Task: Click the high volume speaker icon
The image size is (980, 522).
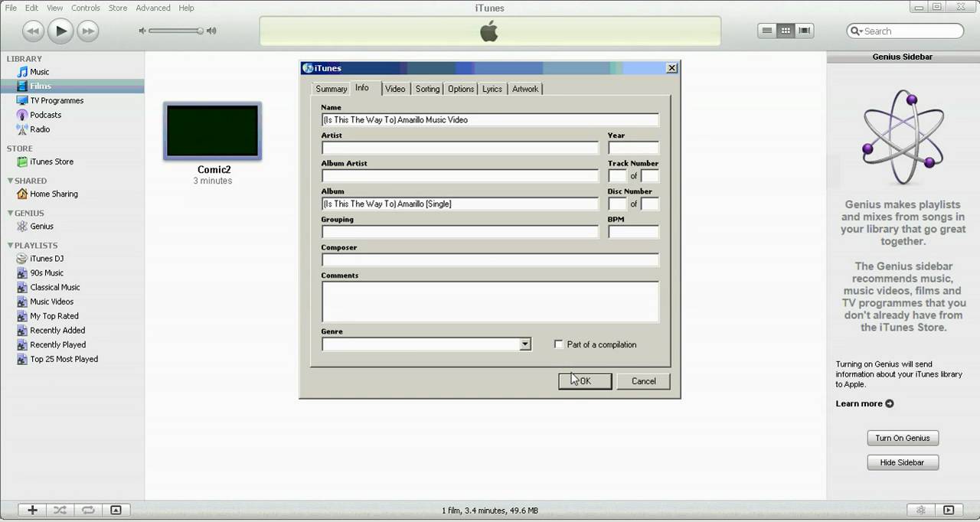Action: 211,31
